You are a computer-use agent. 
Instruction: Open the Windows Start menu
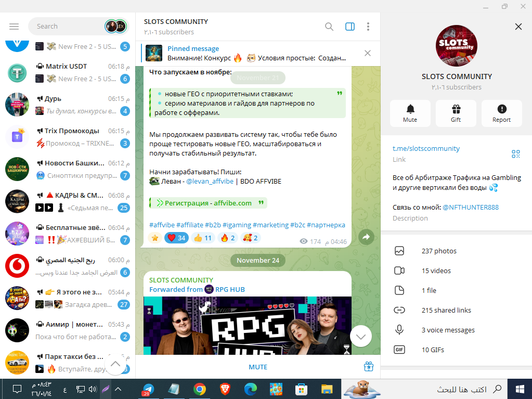[520, 389]
